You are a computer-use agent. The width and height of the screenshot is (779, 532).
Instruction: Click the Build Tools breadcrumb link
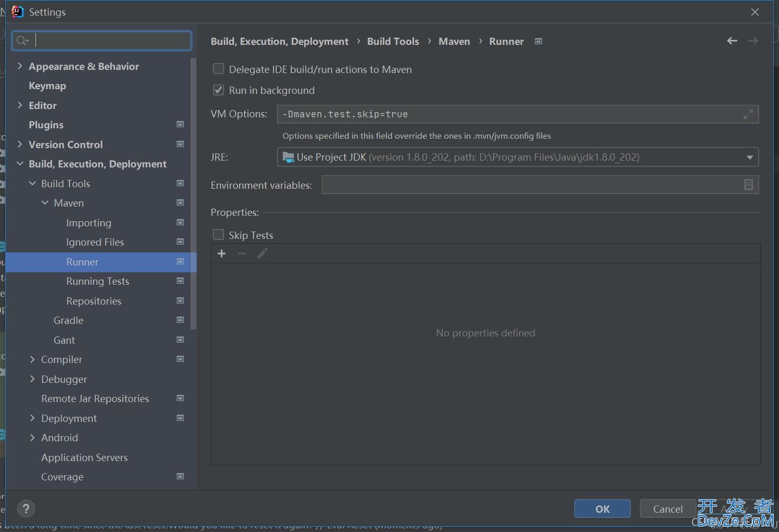tap(393, 41)
